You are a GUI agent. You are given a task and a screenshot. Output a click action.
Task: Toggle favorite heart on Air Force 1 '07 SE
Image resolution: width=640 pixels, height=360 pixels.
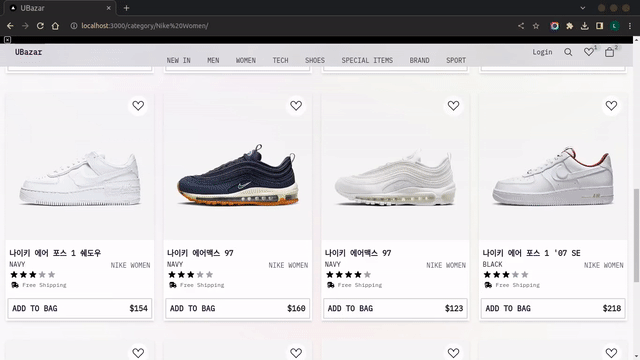611,105
